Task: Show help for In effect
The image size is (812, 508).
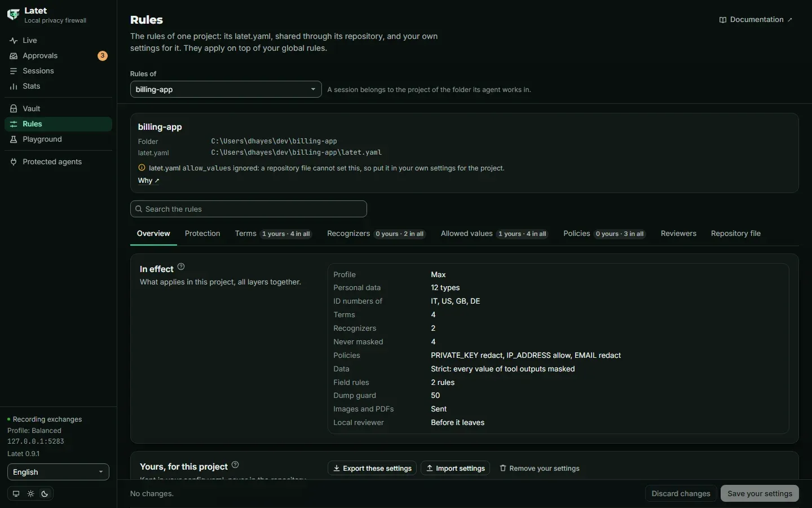Action: pos(181,267)
